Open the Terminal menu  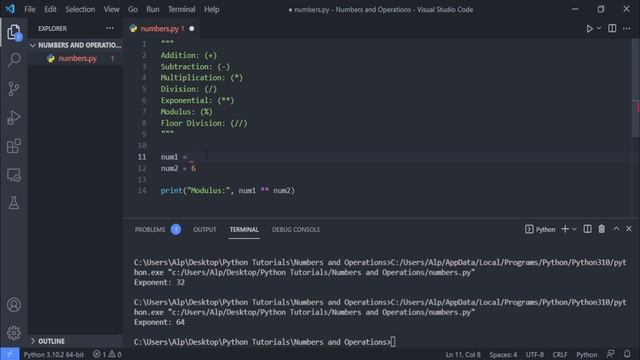[182, 9]
